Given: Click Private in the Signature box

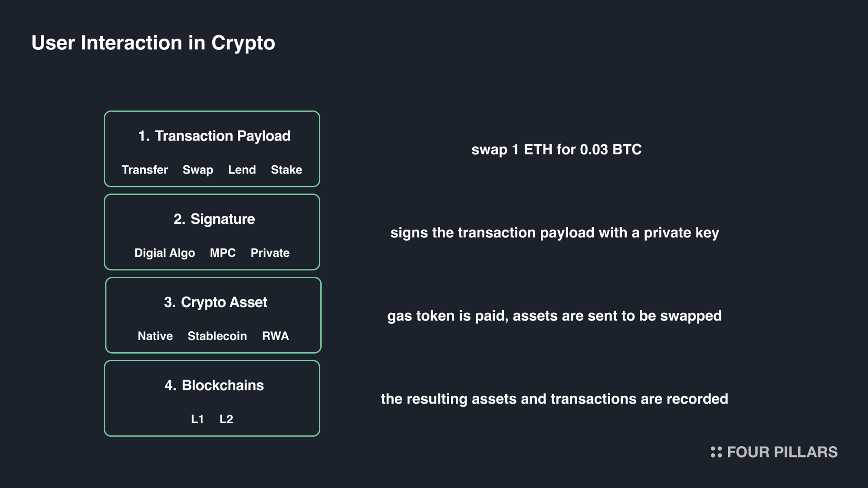Looking at the screenshot, I should tap(270, 253).
